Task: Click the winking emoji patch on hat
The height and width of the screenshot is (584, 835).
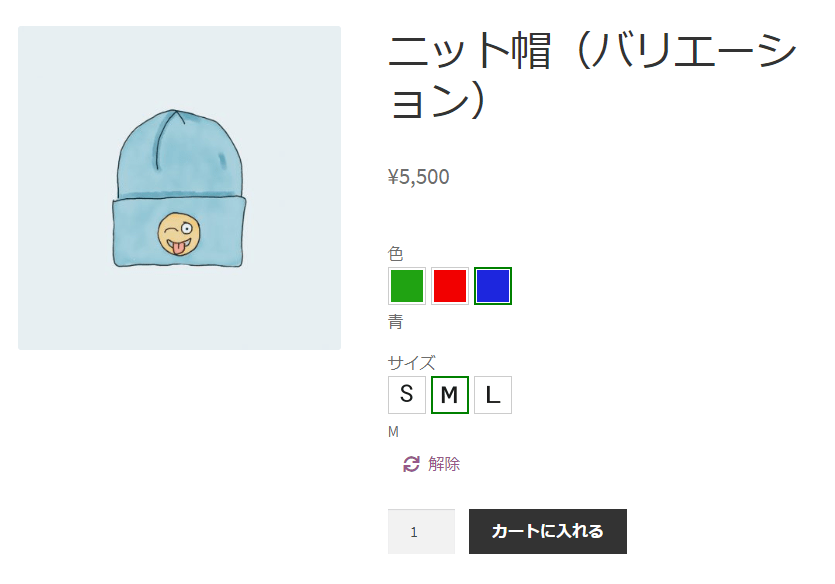Action: coord(179,234)
